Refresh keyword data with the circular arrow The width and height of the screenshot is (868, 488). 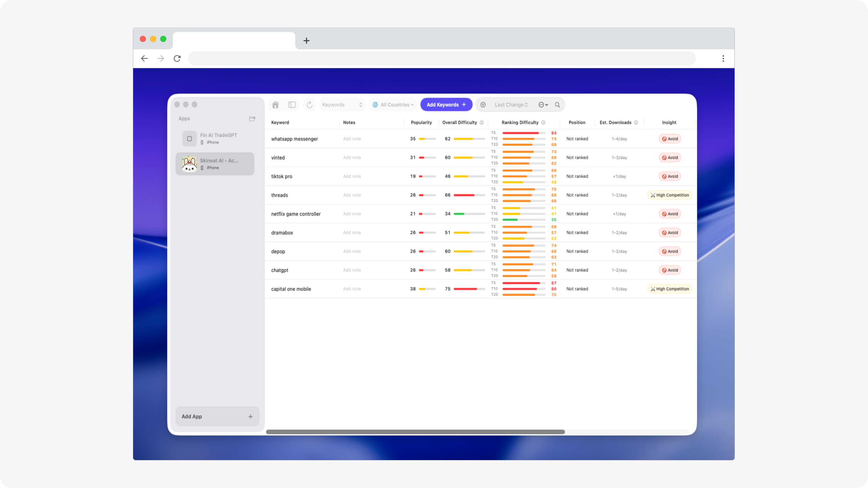point(309,105)
